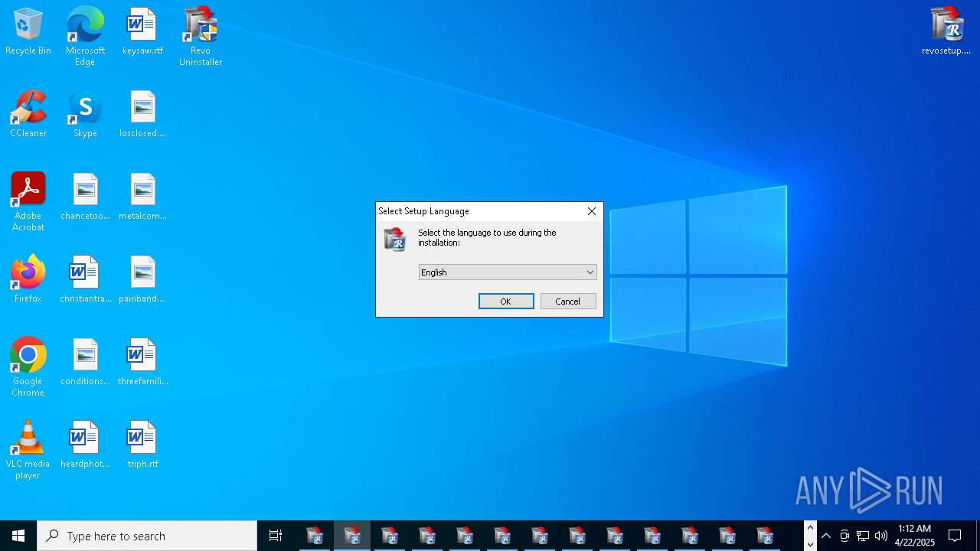The image size is (980, 551).
Task: Select the metalcom image file icon
Action: coord(142,197)
